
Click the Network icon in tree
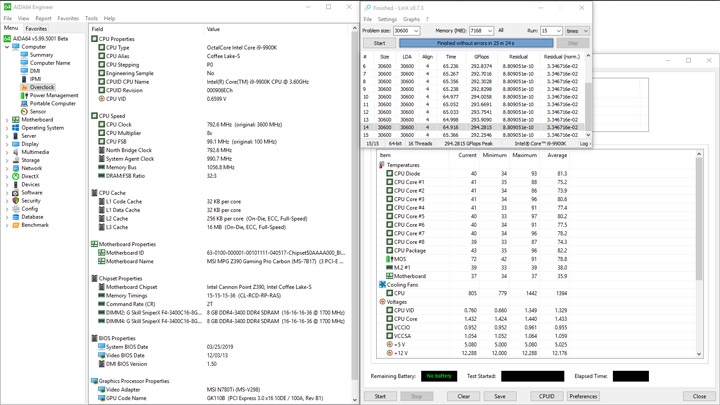(16, 168)
